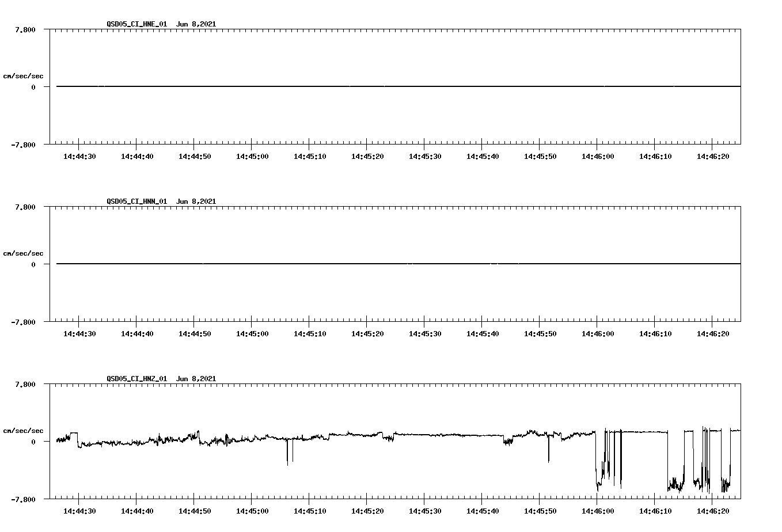The height and width of the screenshot is (532, 782).
Task: Click the 14:45:30 time label under HNN plot
Action: tap(425, 333)
